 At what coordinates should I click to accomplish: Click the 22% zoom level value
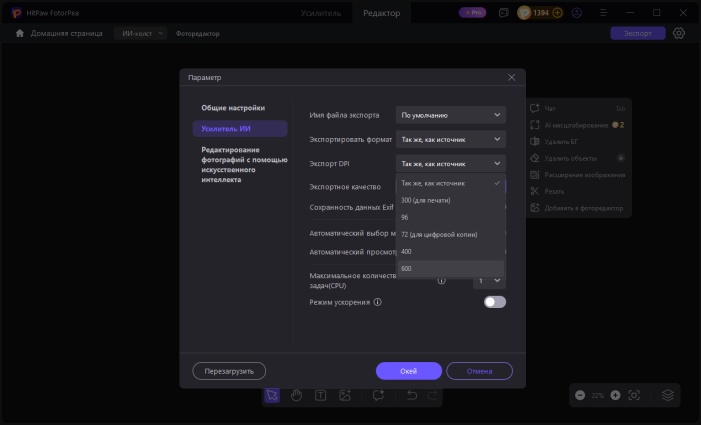598,396
